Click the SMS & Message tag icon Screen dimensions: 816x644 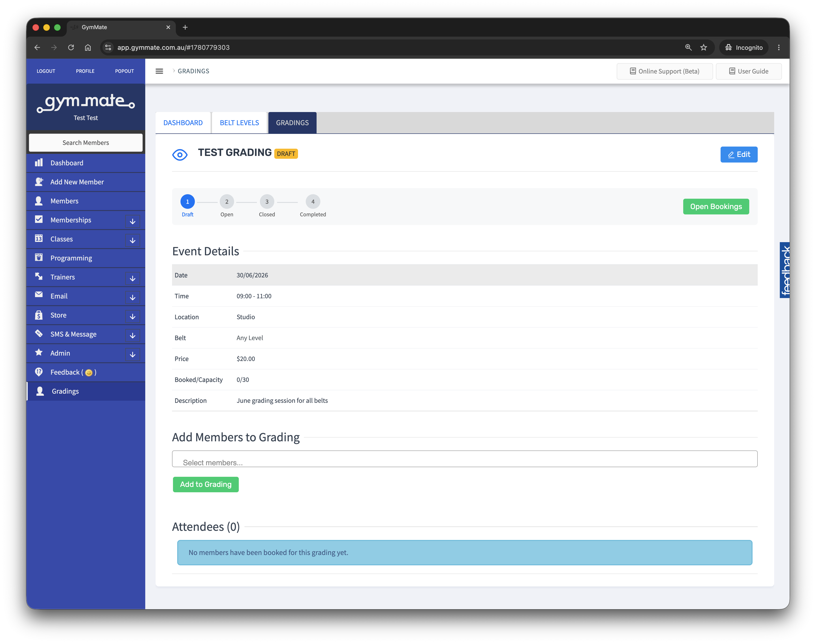39,333
